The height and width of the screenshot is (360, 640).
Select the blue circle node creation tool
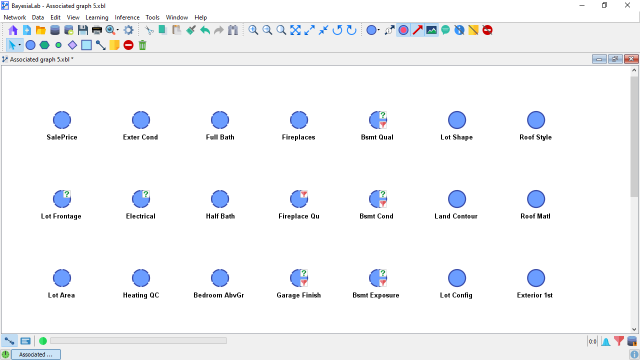pyautogui.click(x=30, y=45)
